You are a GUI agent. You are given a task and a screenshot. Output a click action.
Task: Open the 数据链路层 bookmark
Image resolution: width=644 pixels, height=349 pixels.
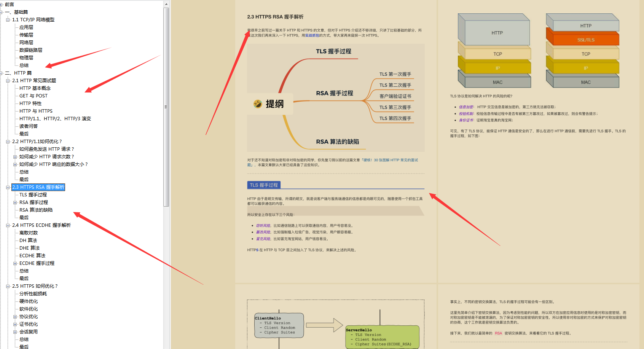point(31,50)
